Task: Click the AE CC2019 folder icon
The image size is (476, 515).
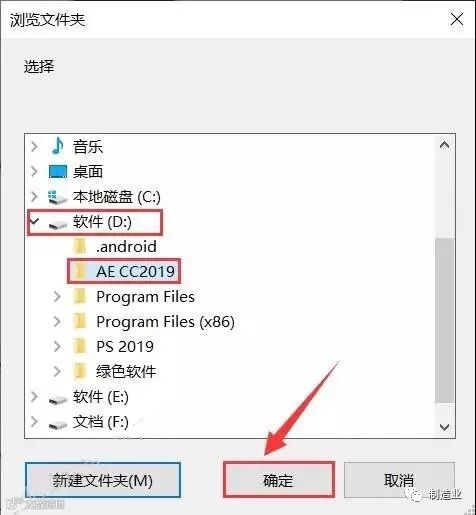Action: [x=80, y=271]
